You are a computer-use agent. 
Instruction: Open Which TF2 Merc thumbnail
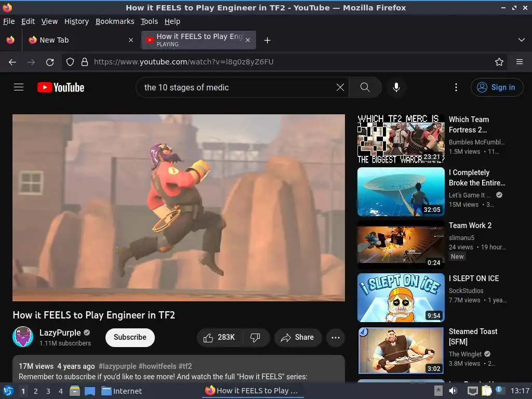(401, 139)
